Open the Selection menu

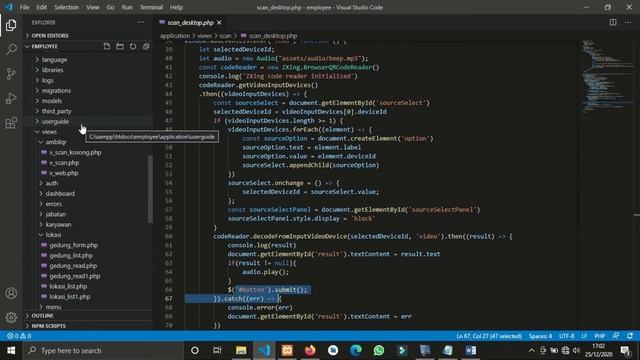(x=67, y=7)
